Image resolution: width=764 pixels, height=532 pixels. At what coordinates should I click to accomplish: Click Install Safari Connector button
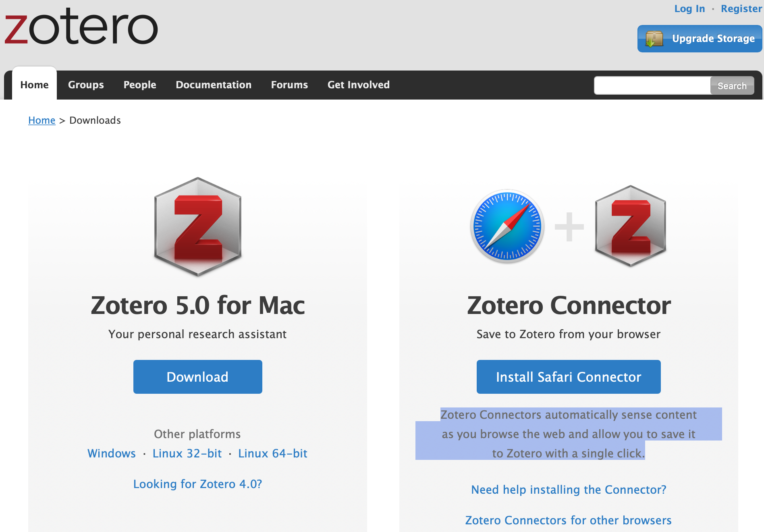[569, 377]
